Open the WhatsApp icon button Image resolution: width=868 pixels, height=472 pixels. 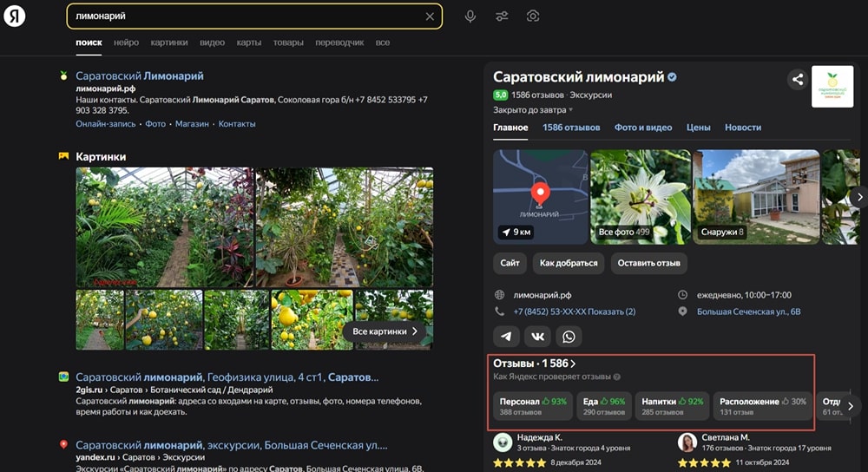[569, 336]
